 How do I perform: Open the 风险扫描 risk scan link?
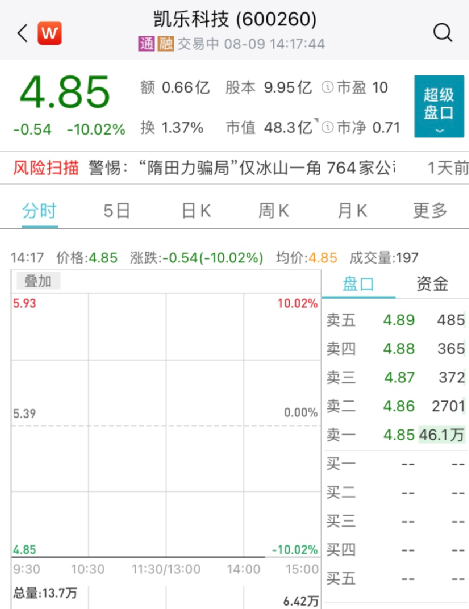point(46,168)
